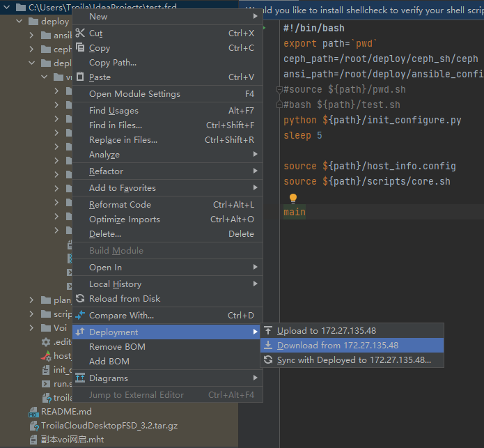Click the Paste clipboard icon

coord(79,77)
